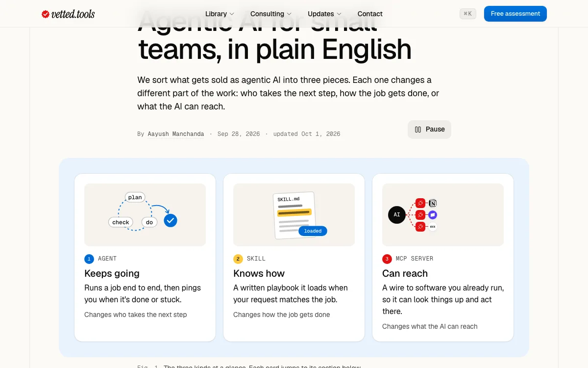Click the 'do' pill in loop diagram
The image size is (588, 368).
149,222
